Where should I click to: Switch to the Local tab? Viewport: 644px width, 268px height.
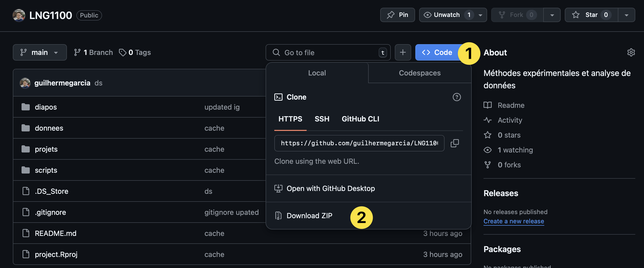coord(317,73)
